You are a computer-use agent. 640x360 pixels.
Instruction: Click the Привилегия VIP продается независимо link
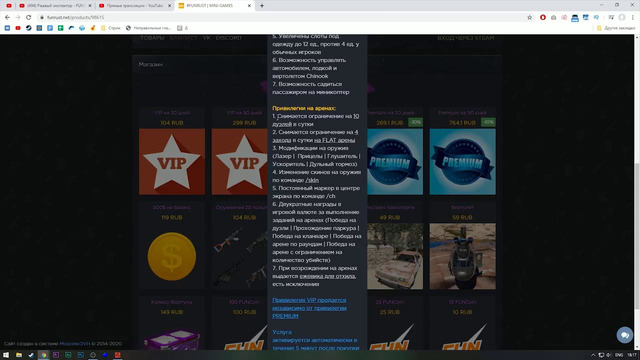[309, 308]
